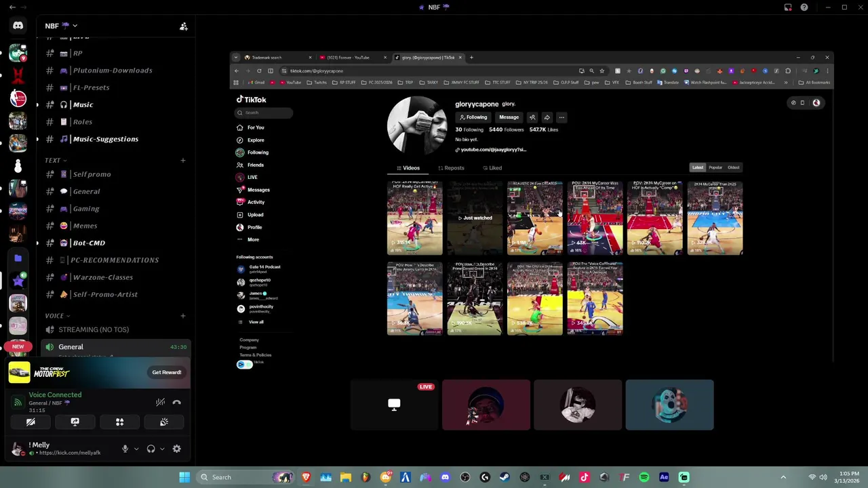
Task: Click the browser reload icon in stream
Action: (x=259, y=70)
